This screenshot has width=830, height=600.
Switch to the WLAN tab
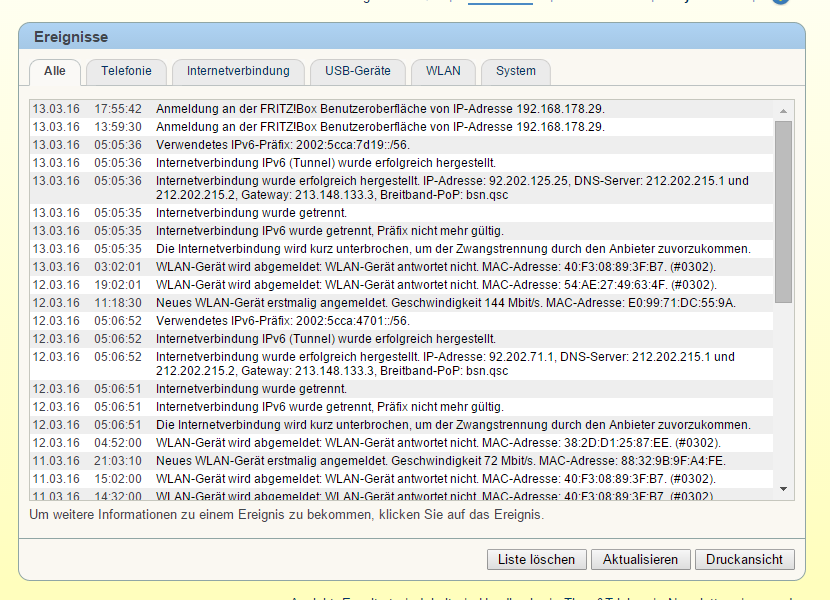443,72
